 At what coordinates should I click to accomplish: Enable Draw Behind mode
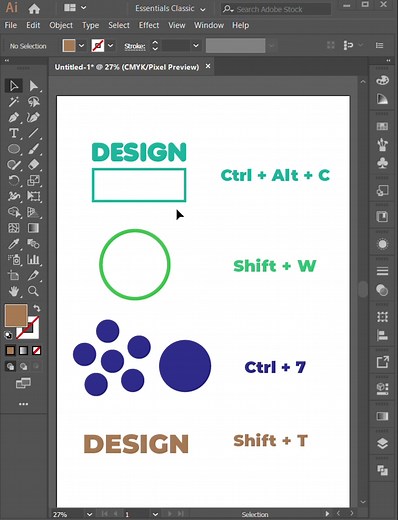23,366
